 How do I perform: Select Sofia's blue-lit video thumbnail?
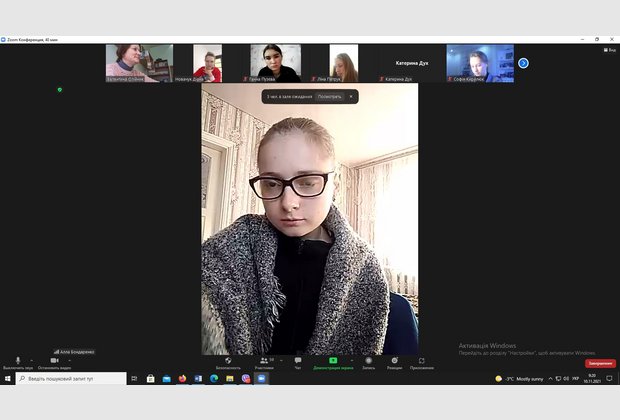pos(480,63)
